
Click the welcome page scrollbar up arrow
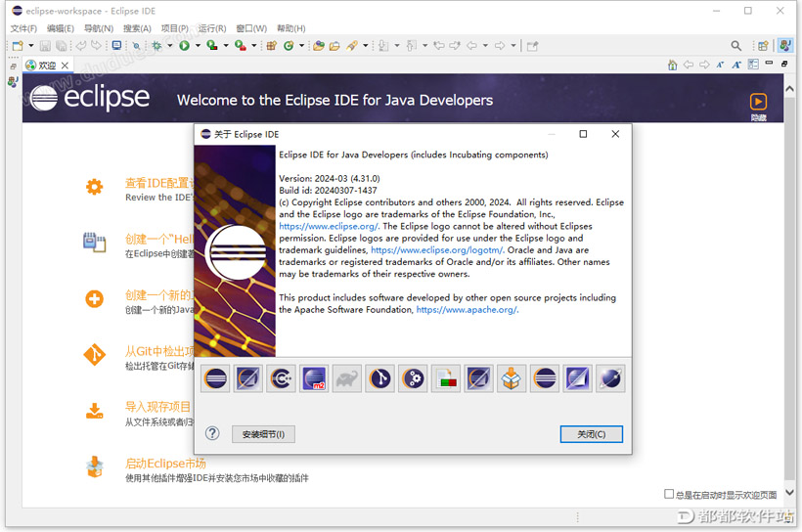789,88
